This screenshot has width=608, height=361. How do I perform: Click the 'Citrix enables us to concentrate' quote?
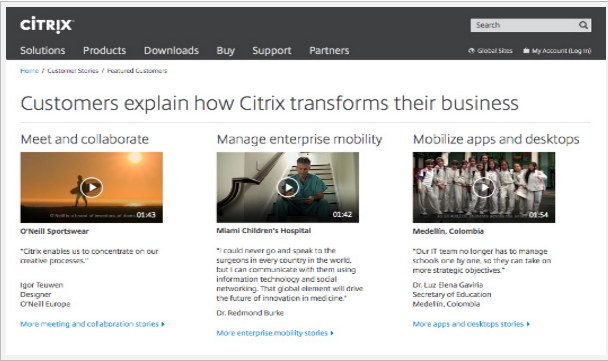pos(89,256)
